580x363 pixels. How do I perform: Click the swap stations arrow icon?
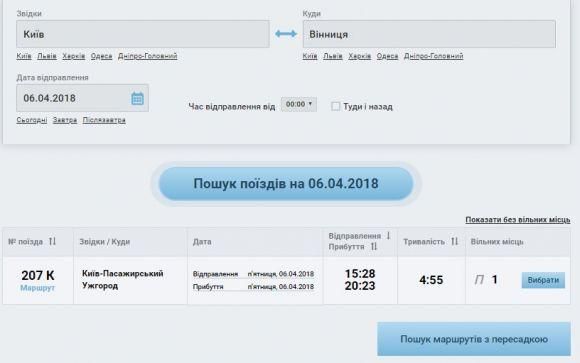286,34
